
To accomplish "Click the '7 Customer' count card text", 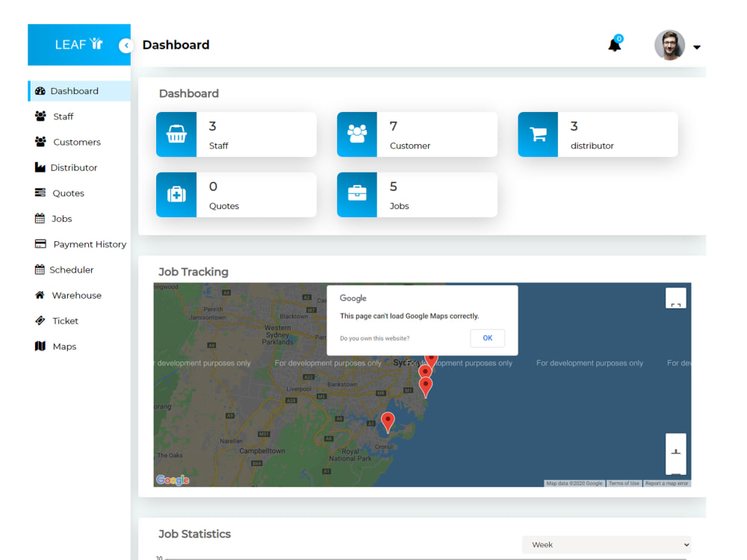I will [409, 135].
